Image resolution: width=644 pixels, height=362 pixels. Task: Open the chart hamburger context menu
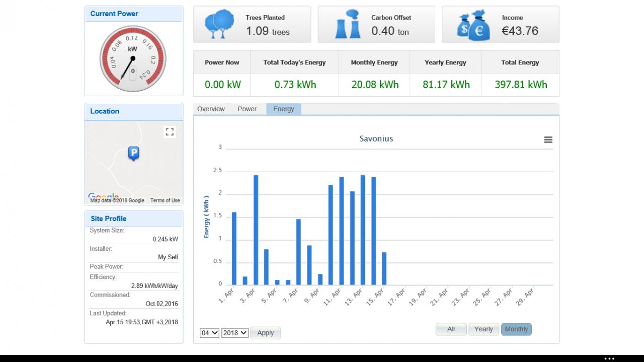[x=548, y=140]
